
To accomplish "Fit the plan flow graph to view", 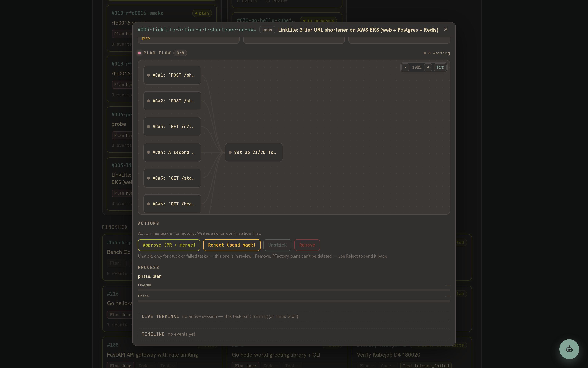I will [x=440, y=67].
